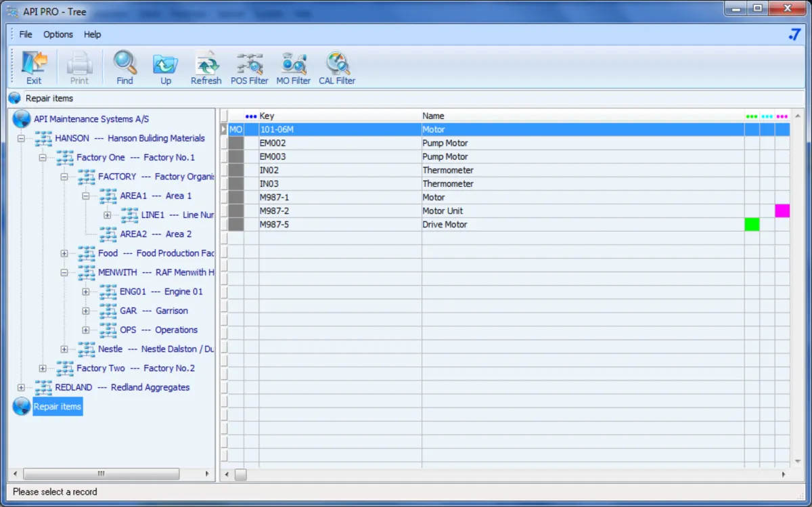
Task: Expand the Factory Two node
Action: click(43, 369)
